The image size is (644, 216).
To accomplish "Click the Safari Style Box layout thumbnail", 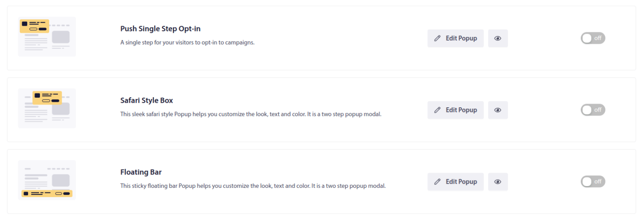I will (x=47, y=108).
